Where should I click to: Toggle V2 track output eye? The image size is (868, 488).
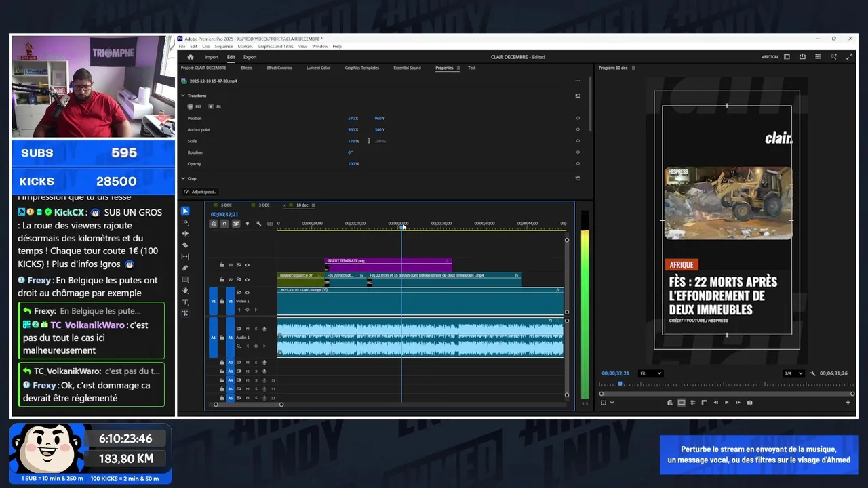tap(247, 279)
